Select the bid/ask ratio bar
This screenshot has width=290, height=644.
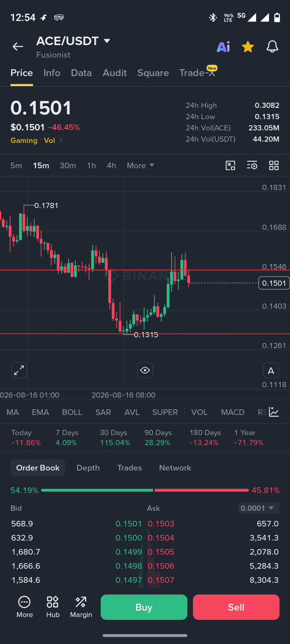[x=145, y=490]
